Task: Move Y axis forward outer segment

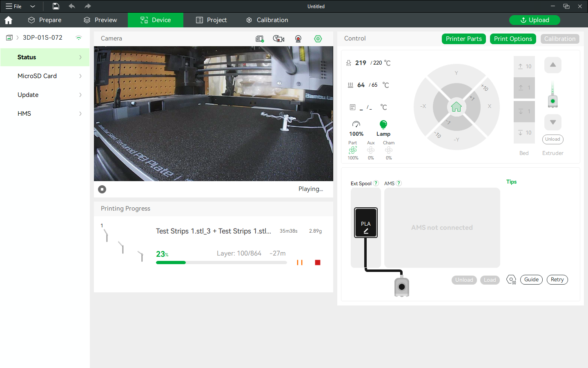Action: (457, 73)
